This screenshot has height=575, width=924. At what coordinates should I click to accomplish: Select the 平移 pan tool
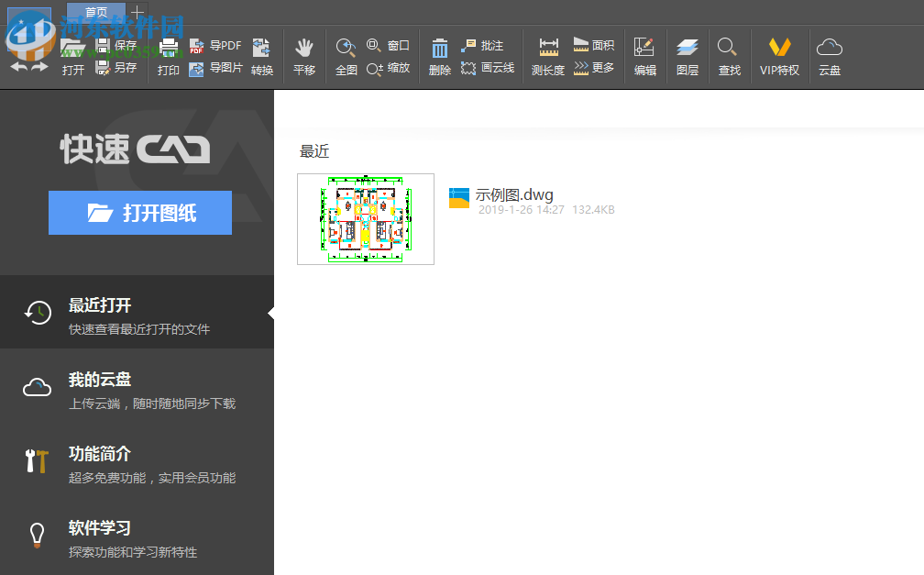pos(303,56)
